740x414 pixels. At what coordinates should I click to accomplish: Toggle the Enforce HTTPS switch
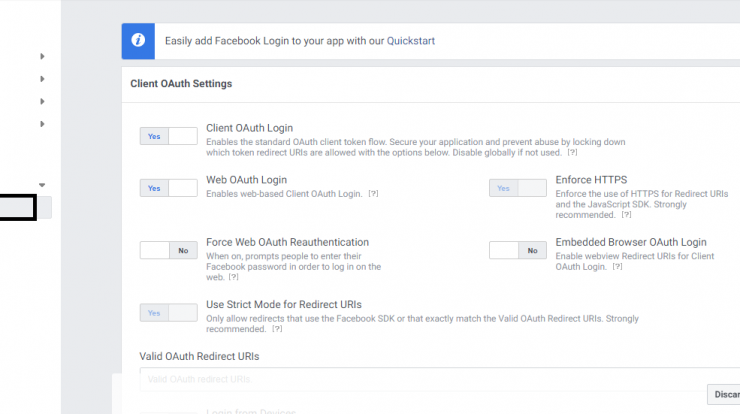point(518,188)
